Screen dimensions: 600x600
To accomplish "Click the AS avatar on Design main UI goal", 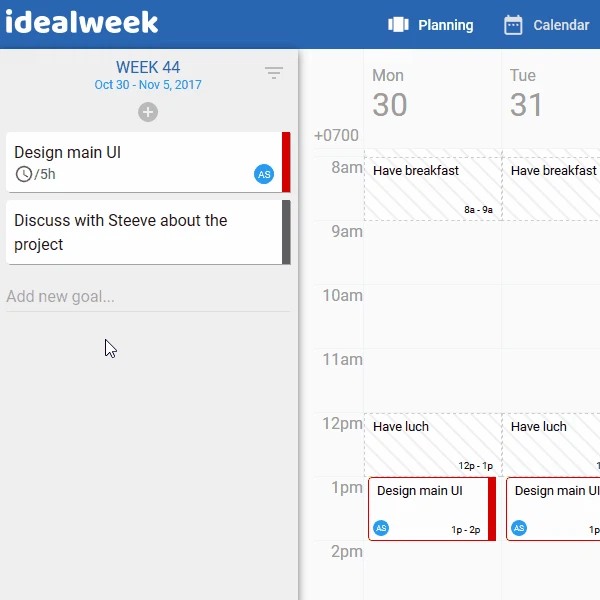I will coord(264,175).
